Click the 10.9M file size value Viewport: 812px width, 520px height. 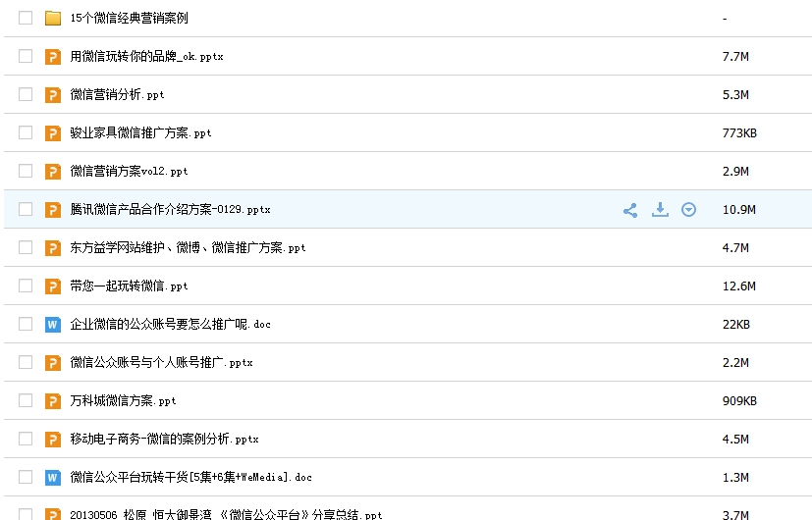coord(739,210)
